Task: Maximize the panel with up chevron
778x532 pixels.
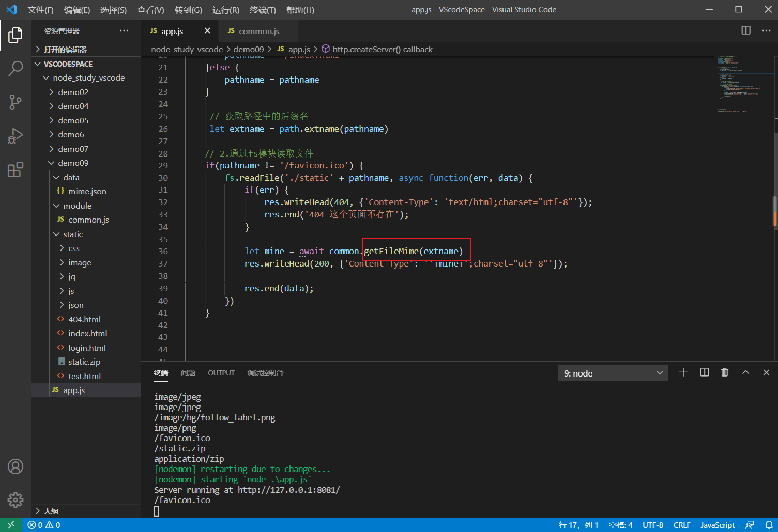Action: (x=745, y=372)
